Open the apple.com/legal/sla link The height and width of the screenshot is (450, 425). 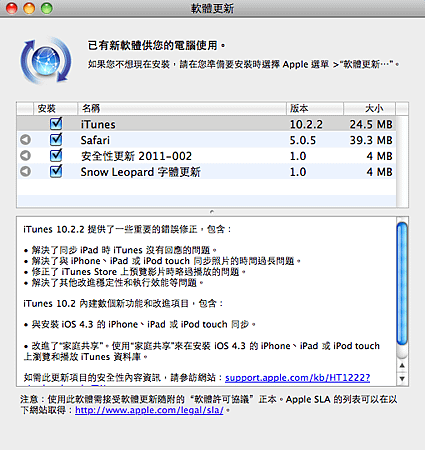click(149, 410)
